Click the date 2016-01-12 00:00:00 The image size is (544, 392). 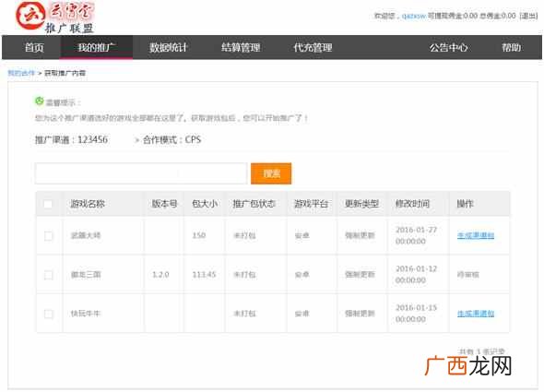pos(417,274)
